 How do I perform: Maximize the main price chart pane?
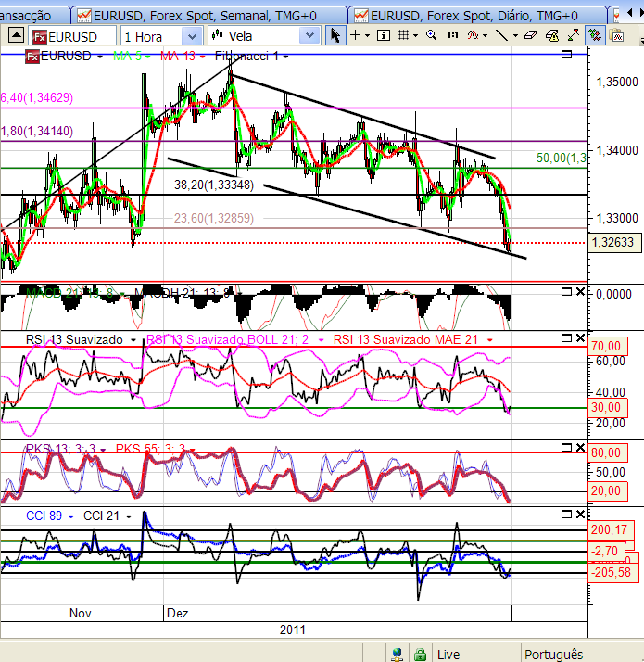click(567, 54)
